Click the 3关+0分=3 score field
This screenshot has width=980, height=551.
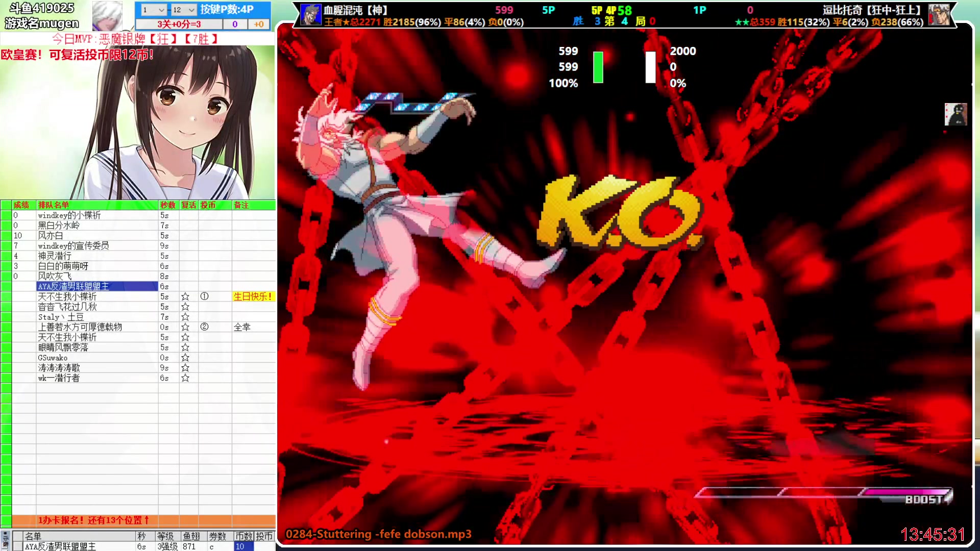[x=179, y=24]
